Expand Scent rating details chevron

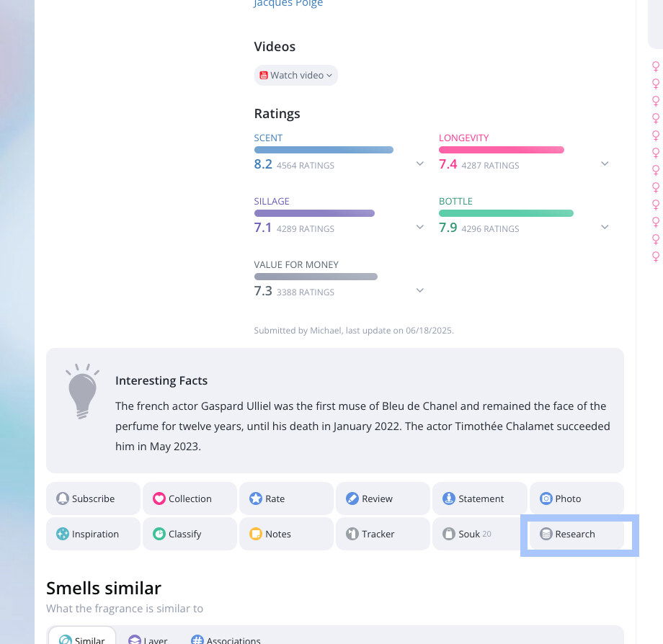[x=420, y=164]
